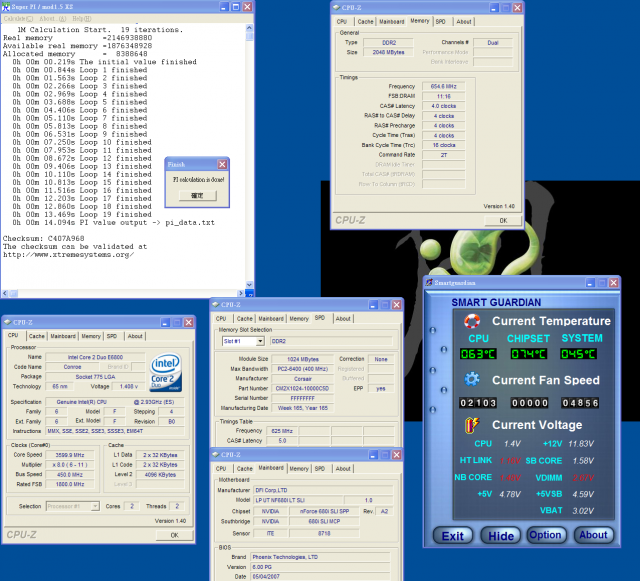This screenshot has width=640, height=581.
Task: Click the CPU-Z Mainboard window title icon
Action: pos(216,454)
